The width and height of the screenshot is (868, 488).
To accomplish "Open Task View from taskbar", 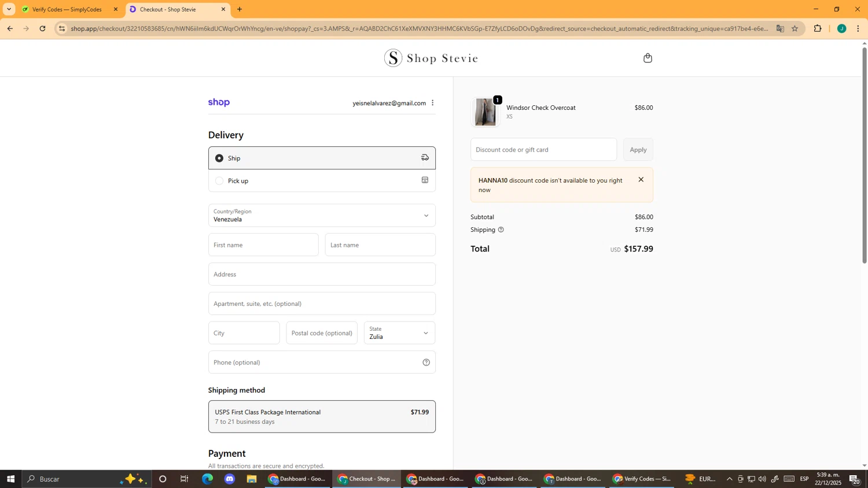I will [x=185, y=479].
